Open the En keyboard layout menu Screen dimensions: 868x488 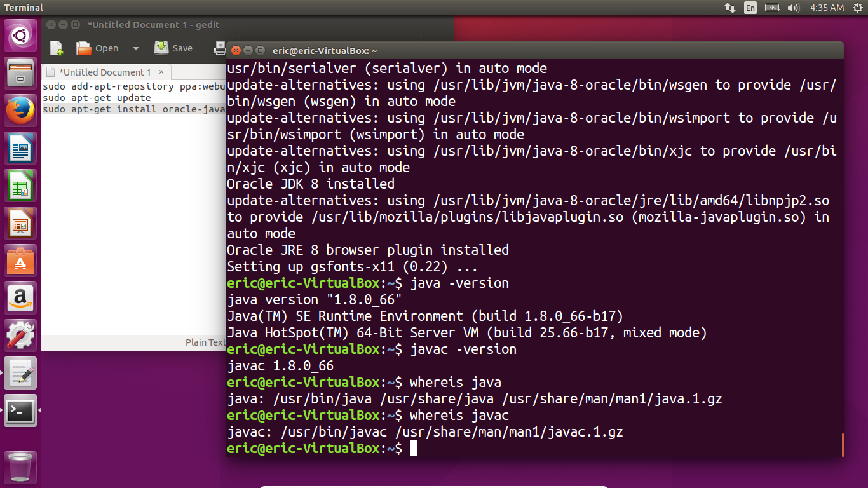point(750,7)
